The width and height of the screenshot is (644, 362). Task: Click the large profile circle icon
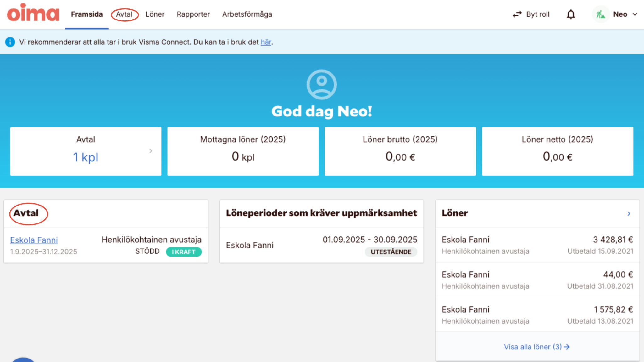click(x=321, y=84)
